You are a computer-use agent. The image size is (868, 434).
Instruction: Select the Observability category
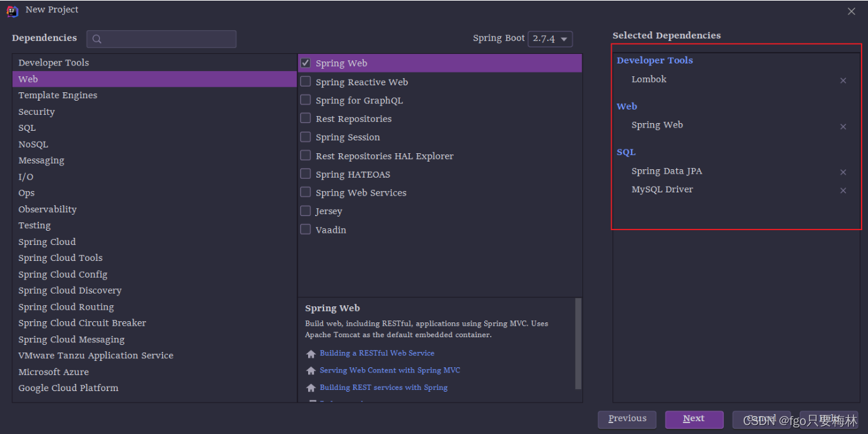[x=154, y=210]
